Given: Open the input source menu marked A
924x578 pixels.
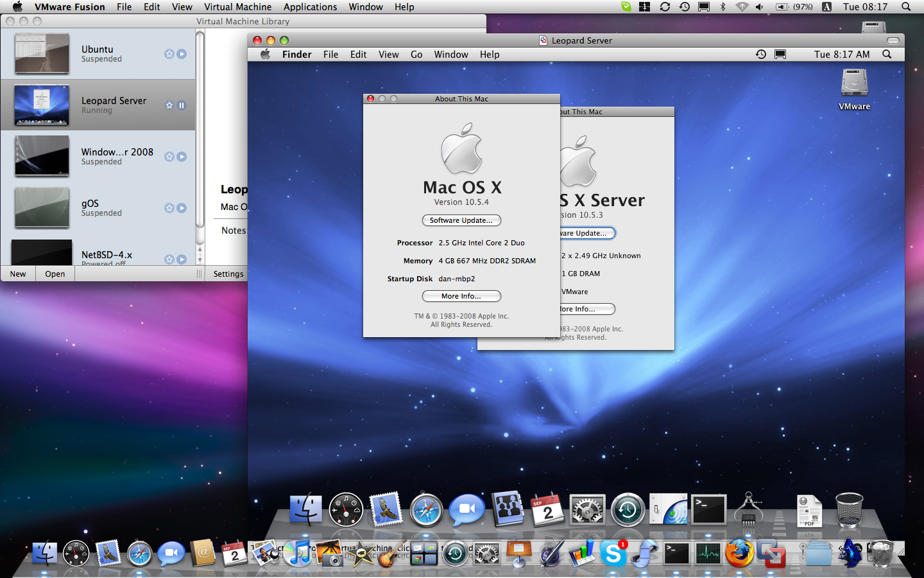Looking at the screenshot, I should [826, 6].
